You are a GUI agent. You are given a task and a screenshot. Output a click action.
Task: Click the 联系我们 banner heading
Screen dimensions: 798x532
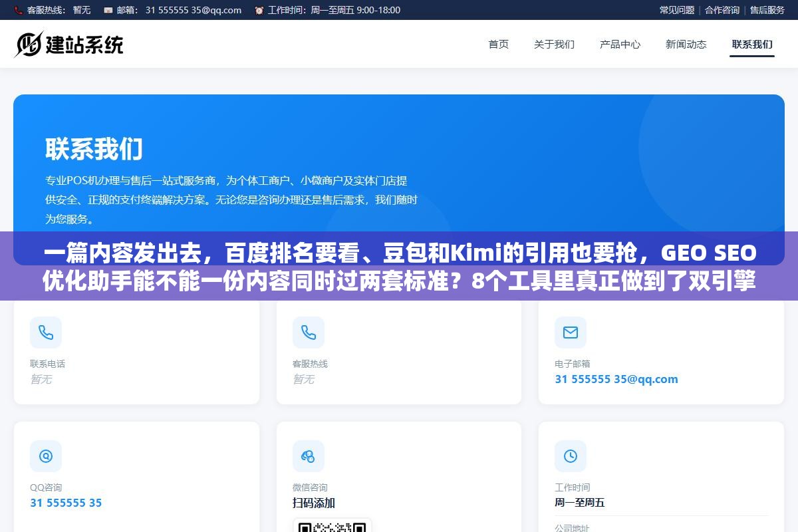[94, 149]
